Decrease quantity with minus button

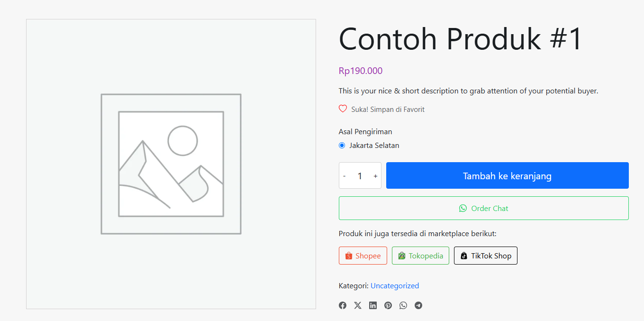pyautogui.click(x=345, y=176)
